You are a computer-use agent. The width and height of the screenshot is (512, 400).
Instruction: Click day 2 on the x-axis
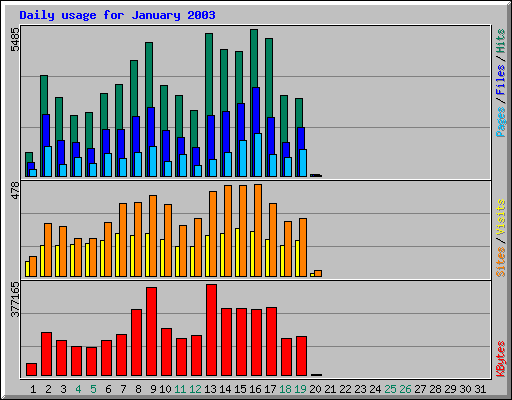pyautogui.click(x=48, y=389)
